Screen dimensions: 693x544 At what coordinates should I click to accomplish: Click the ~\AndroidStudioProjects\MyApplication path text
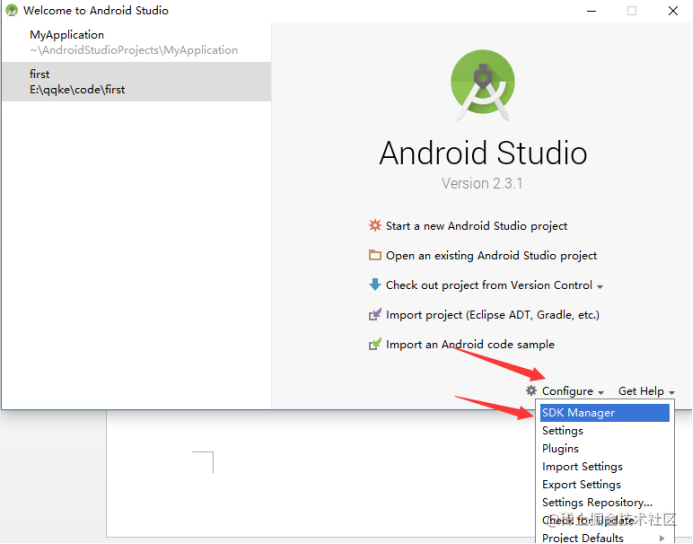(133, 50)
